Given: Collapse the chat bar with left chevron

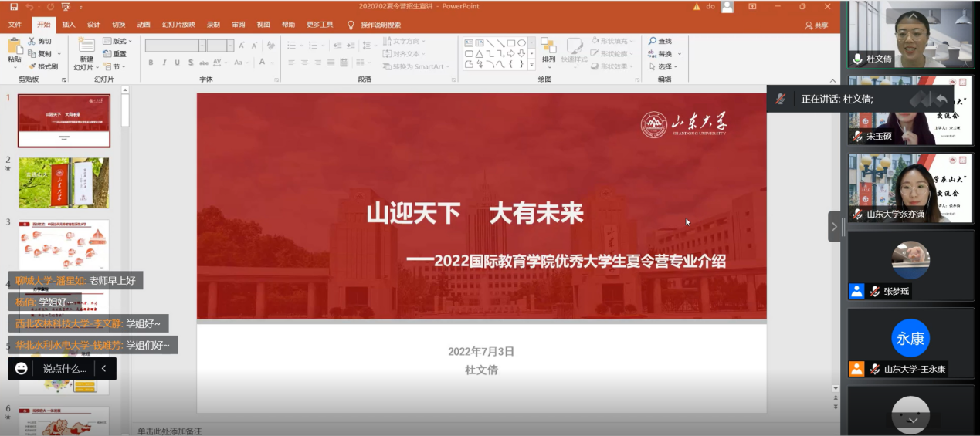Looking at the screenshot, I should click(103, 369).
